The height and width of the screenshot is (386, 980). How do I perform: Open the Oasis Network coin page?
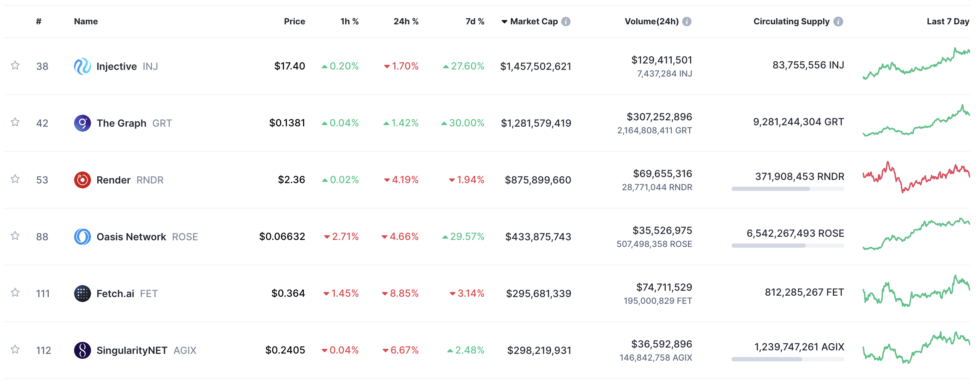(131, 236)
